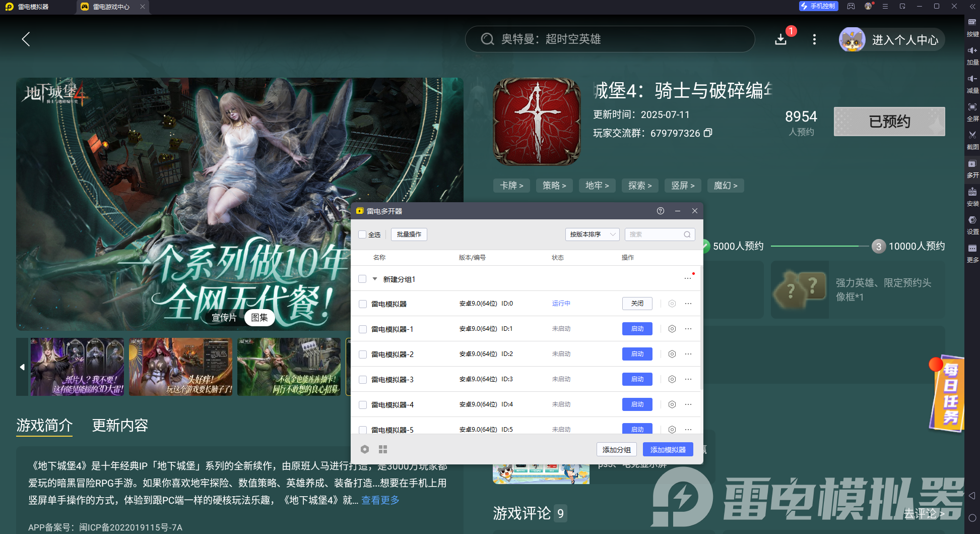The width and height of the screenshot is (980, 534).
Task: Open the downloads manager icon
Action: click(x=780, y=39)
